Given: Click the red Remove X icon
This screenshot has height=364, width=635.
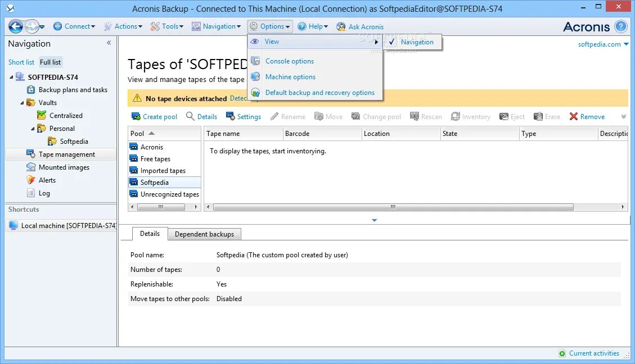Looking at the screenshot, I should [x=574, y=116].
